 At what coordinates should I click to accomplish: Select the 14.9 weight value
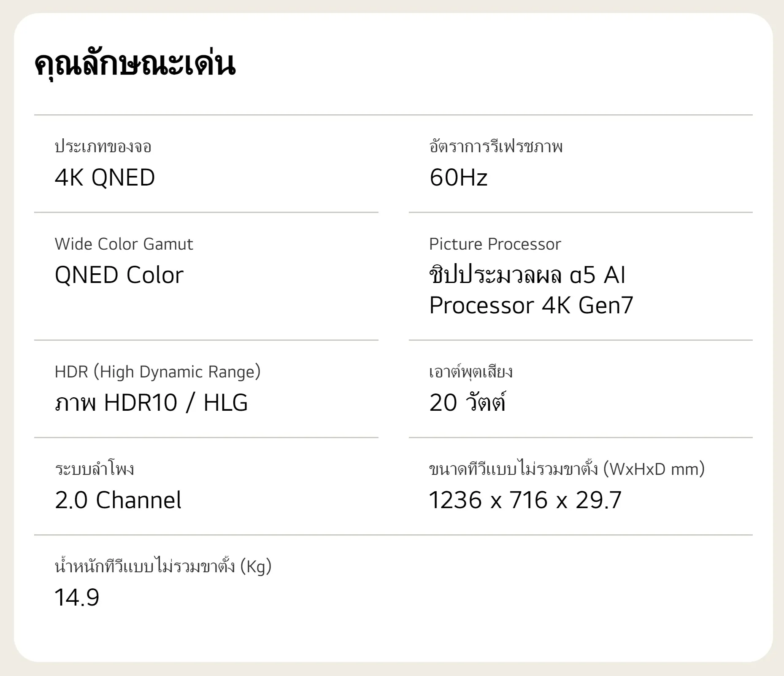pyautogui.click(x=77, y=598)
